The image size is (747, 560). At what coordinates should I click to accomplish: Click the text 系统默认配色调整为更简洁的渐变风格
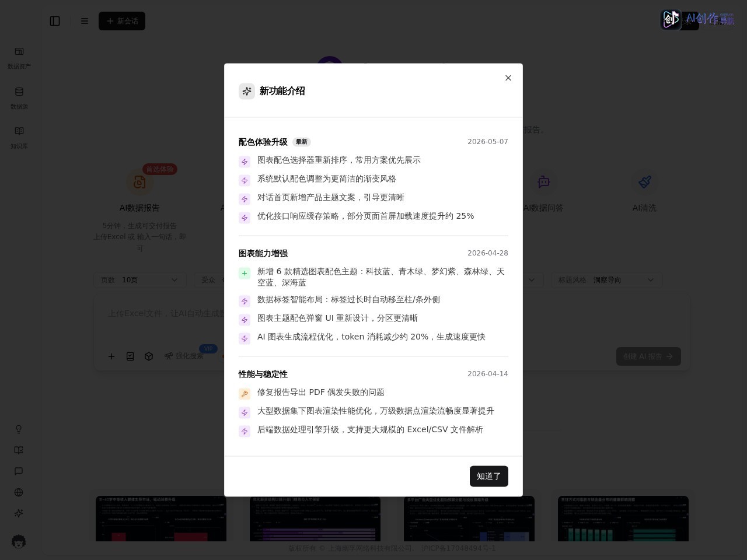tap(327, 179)
